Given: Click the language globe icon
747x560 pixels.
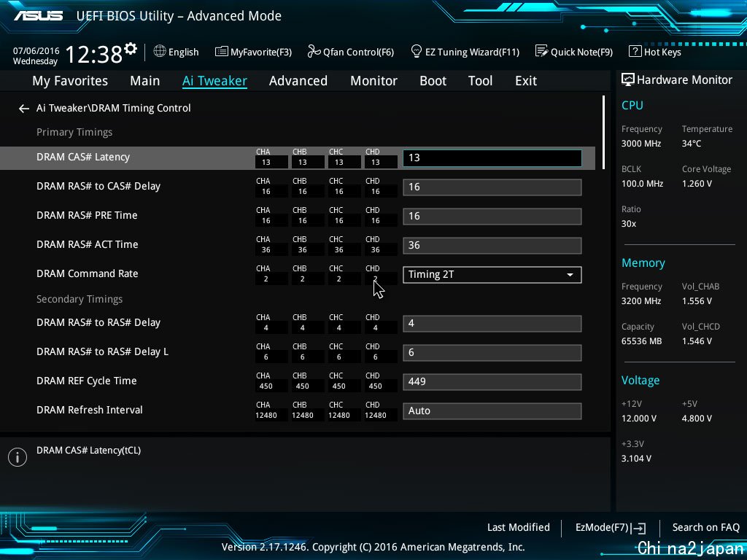Looking at the screenshot, I should point(160,52).
